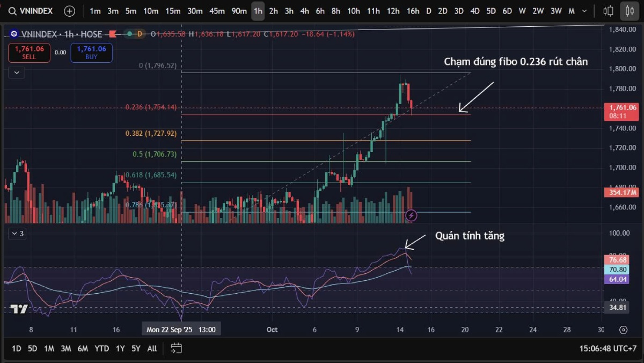Viewport: 644px width, 363px height.
Task: Switch to the 15m timeframe
Action: (173, 11)
